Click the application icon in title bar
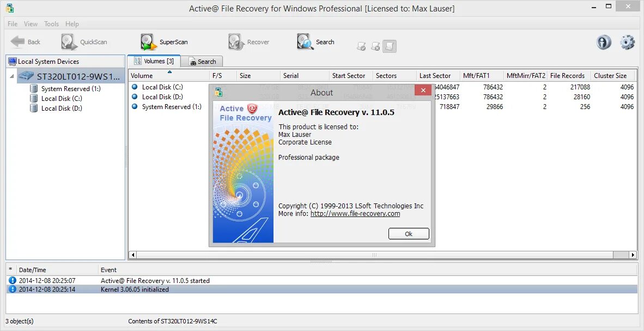Image resolution: width=644 pixels, height=331 pixels. [10, 8]
